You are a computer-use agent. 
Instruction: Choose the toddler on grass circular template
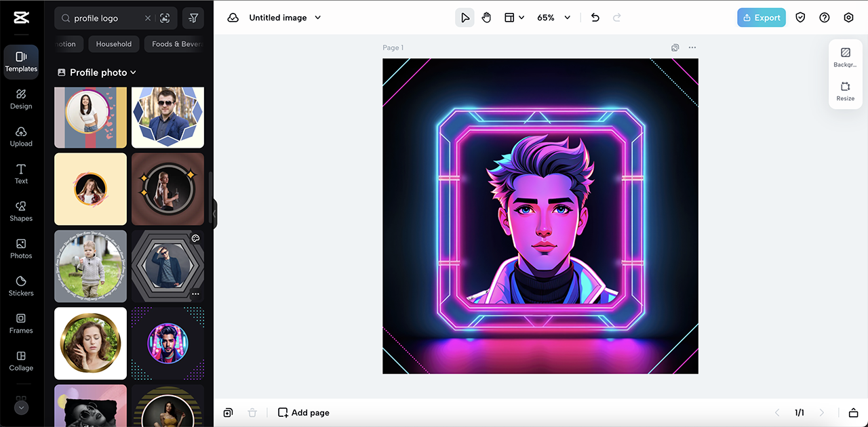click(90, 266)
